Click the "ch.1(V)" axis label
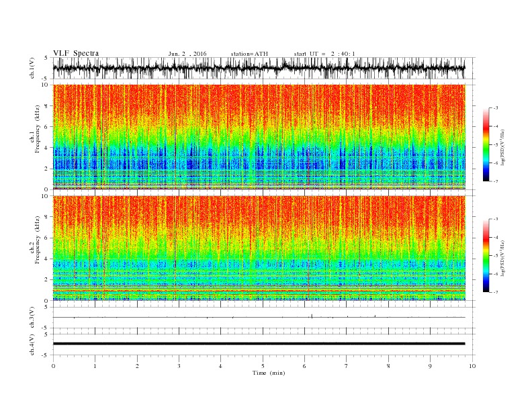 32,68
